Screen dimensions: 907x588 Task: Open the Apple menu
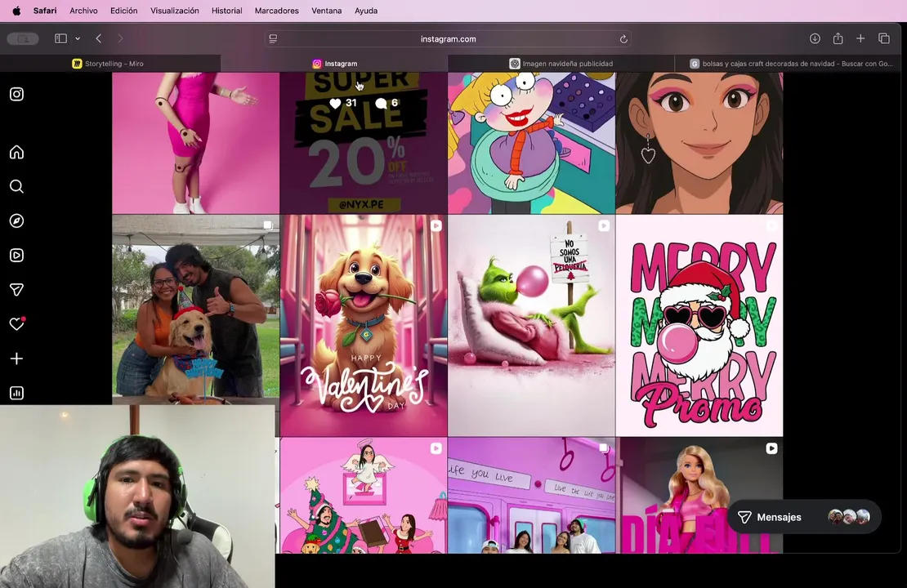pyautogui.click(x=17, y=11)
